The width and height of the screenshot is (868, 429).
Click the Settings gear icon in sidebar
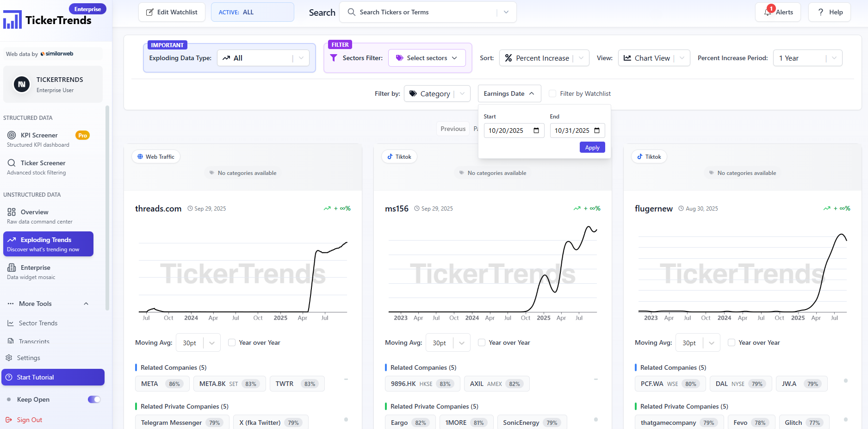pos(9,358)
